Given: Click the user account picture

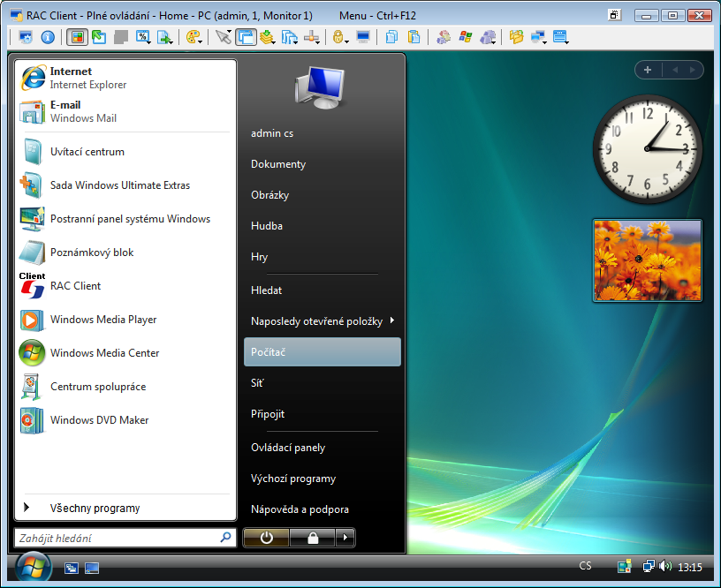Looking at the screenshot, I should pyautogui.click(x=320, y=87).
